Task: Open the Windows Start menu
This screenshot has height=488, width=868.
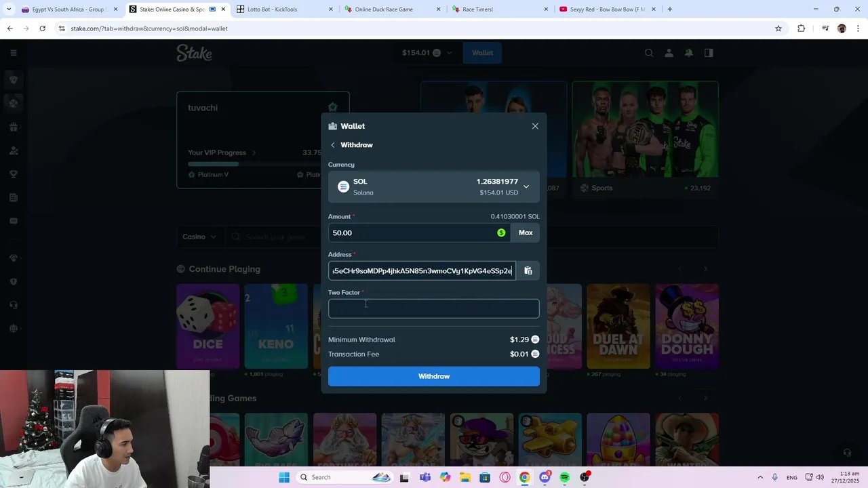Action: pyautogui.click(x=284, y=477)
